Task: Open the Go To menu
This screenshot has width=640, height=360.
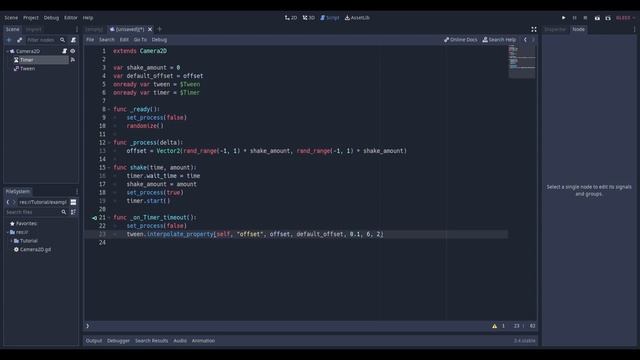Action: (140, 40)
